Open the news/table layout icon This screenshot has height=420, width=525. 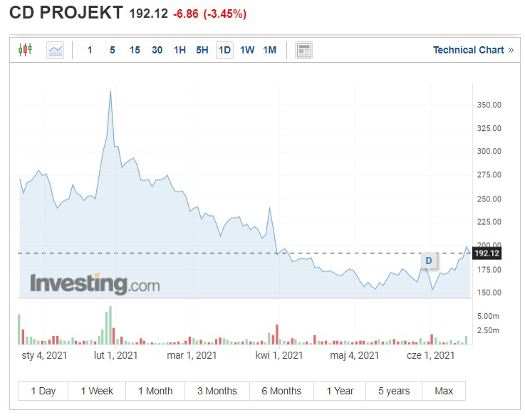303,51
